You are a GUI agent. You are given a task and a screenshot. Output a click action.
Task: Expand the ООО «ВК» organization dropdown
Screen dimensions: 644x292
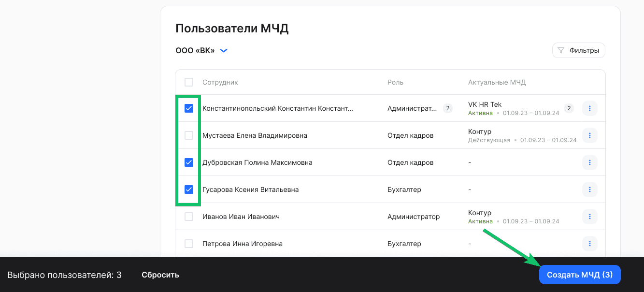coord(201,50)
